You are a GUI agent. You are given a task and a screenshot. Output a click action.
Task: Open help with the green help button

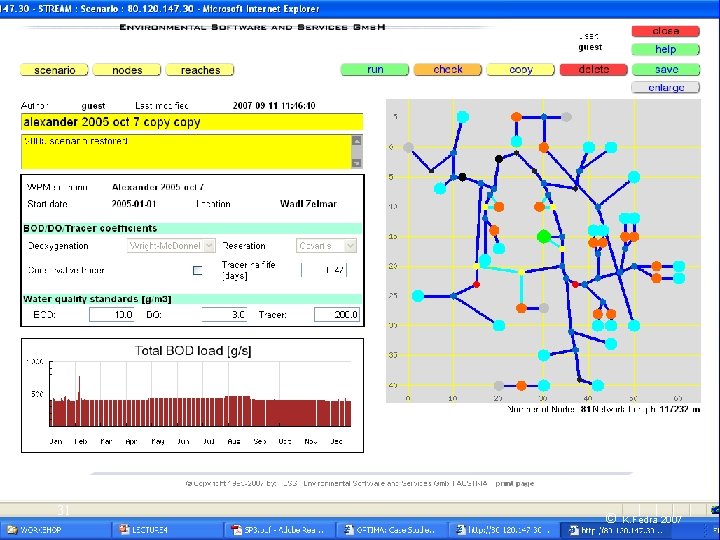[x=666, y=49]
